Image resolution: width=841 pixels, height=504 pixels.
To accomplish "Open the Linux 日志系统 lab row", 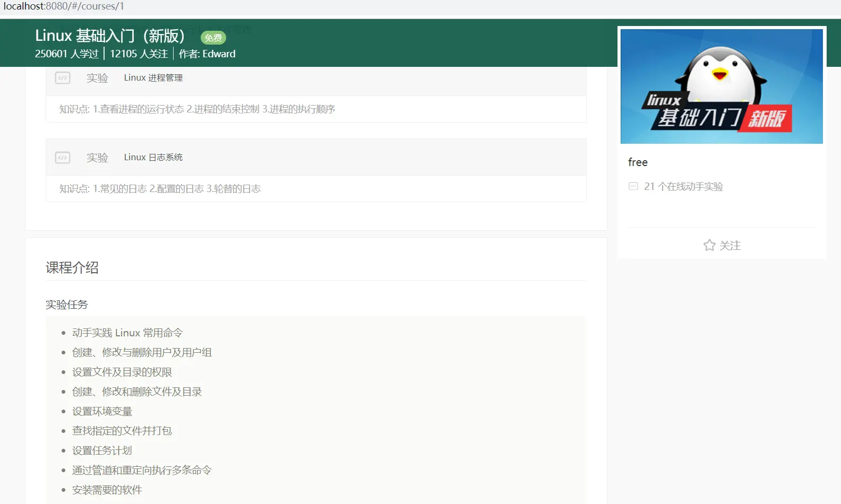I will click(316, 157).
